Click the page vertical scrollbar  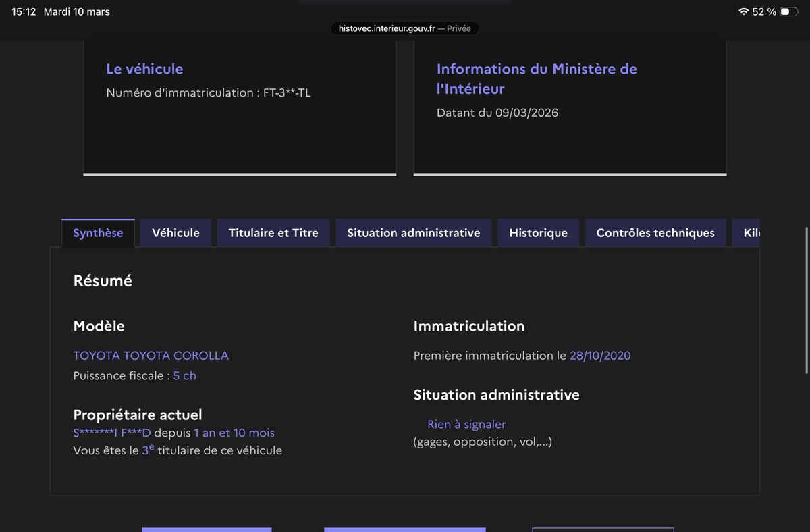pos(806,300)
